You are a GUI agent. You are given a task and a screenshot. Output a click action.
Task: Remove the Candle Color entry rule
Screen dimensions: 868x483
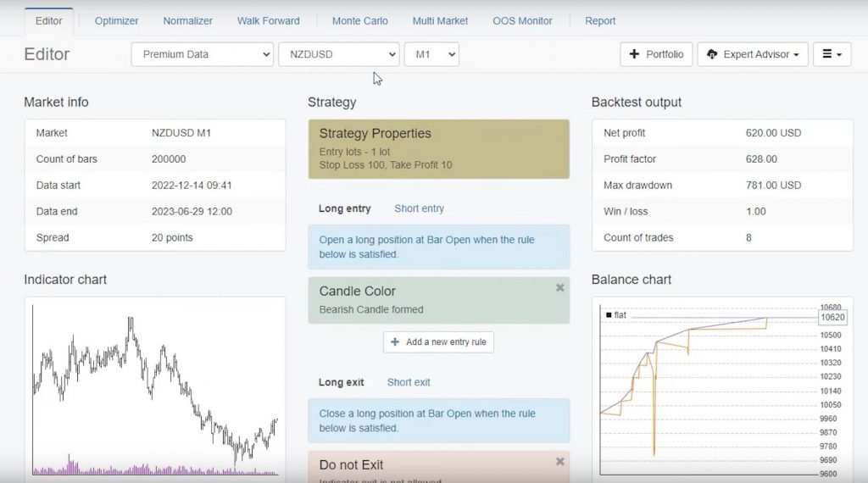(559, 288)
